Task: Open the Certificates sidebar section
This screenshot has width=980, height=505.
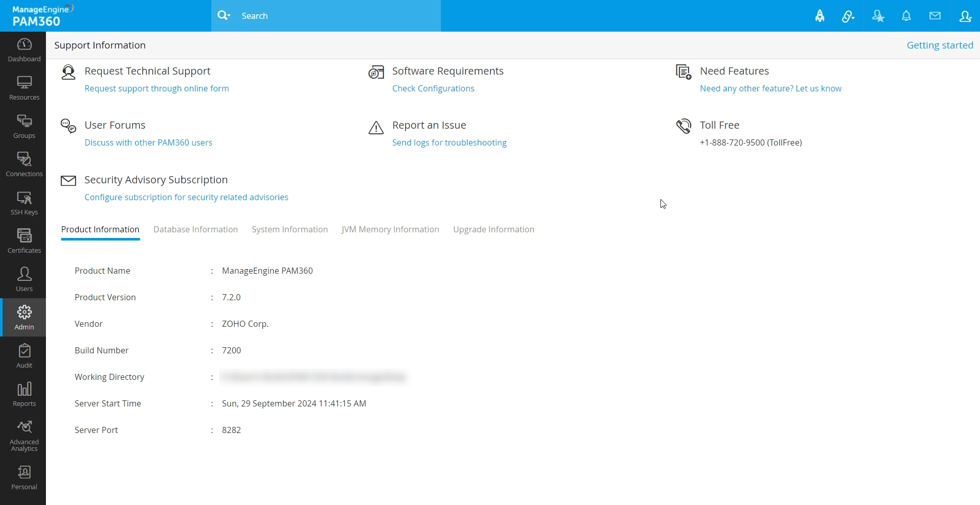Action: point(24,242)
